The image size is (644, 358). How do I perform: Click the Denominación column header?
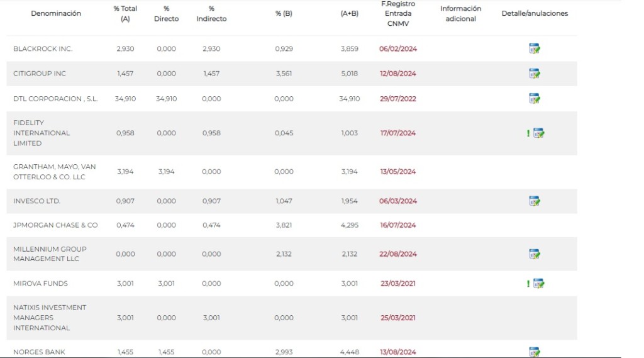point(56,13)
